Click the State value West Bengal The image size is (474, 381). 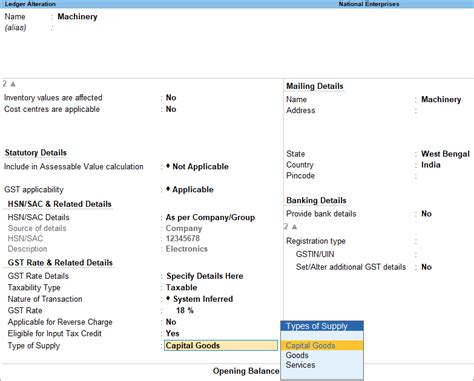[x=445, y=154]
